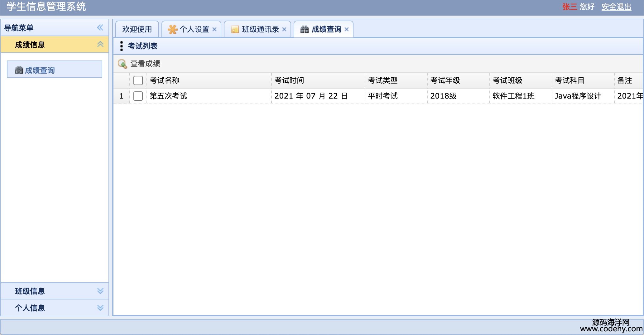This screenshot has width=644, height=335.
Task: Click the 考试名称 column header
Action: pos(209,80)
